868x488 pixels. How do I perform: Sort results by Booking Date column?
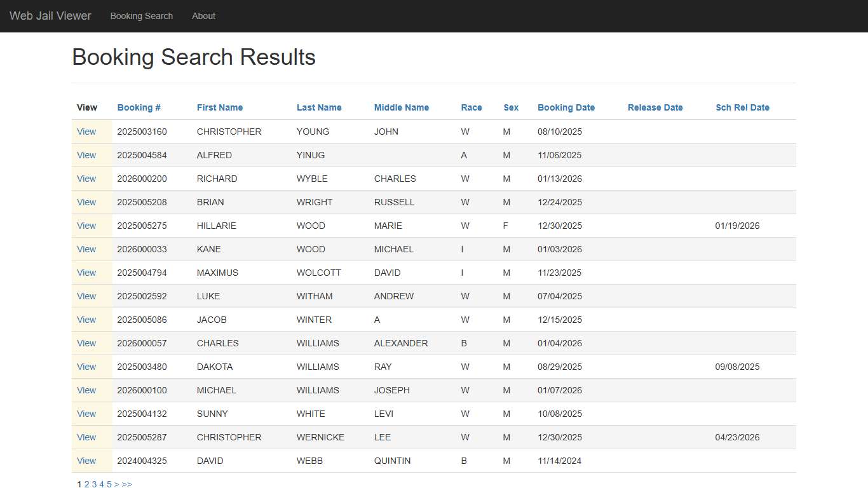pyautogui.click(x=566, y=107)
